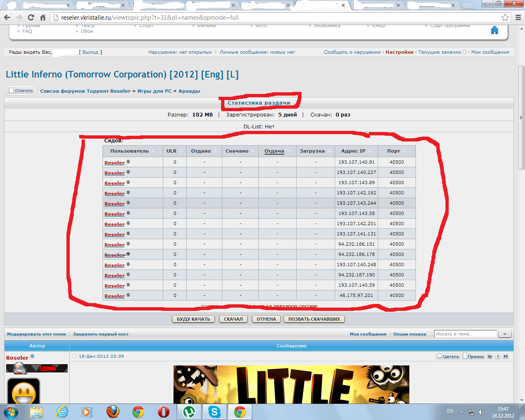Launch Skype from the taskbar
Viewport: 525px width, 420px height.
(214, 411)
